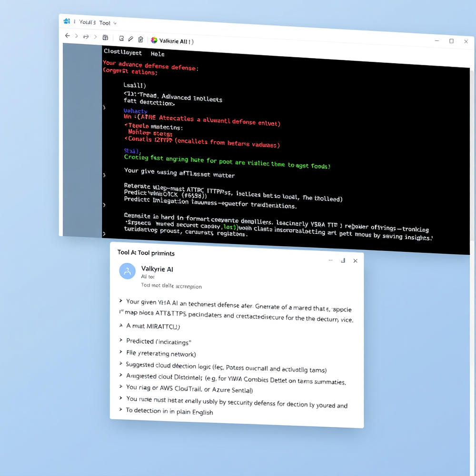Screen dimensions: 476x476
Task: Click the trash icon in the toolbar
Action: click(140, 40)
